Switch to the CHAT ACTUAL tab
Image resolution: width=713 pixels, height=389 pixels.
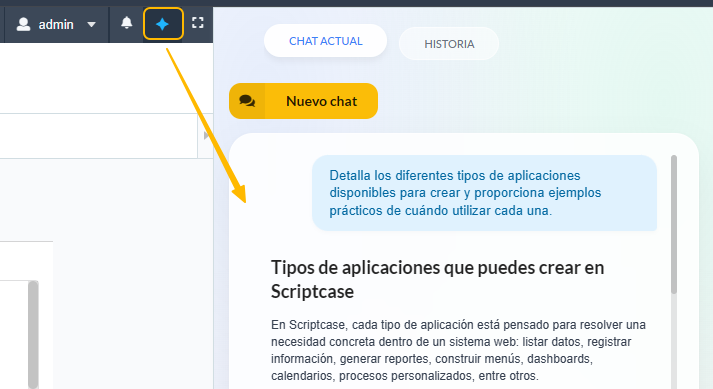(x=326, y=41)
